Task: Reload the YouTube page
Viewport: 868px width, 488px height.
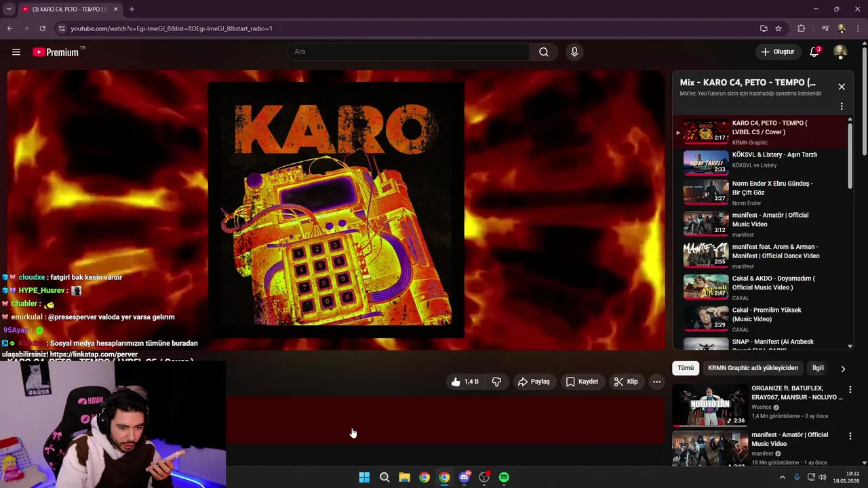Action: click(x=42, y=28)
